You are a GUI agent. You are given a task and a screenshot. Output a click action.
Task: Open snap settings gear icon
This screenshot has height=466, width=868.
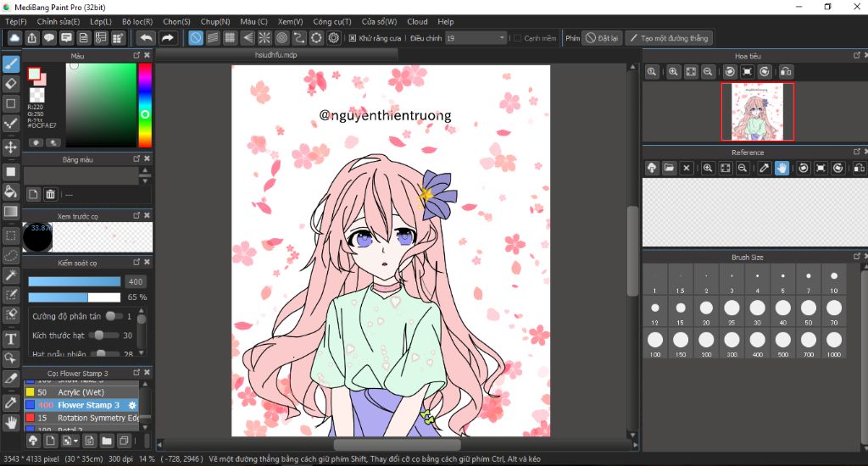click(333, 37)
